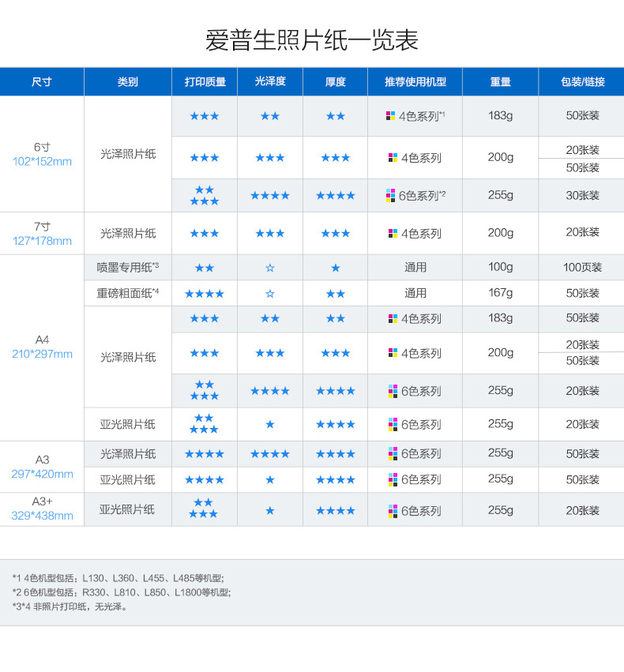Click 255g weight in the A3+ row

(501, 510)
